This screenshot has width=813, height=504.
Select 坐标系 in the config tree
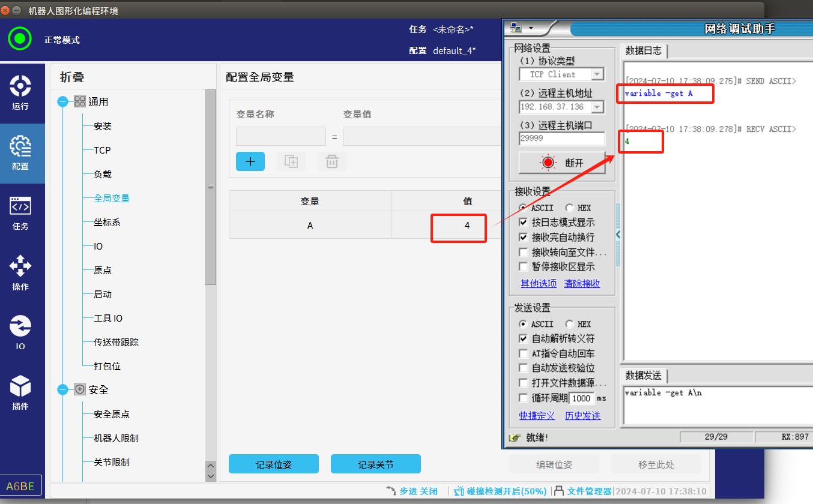tap(107, 223)
